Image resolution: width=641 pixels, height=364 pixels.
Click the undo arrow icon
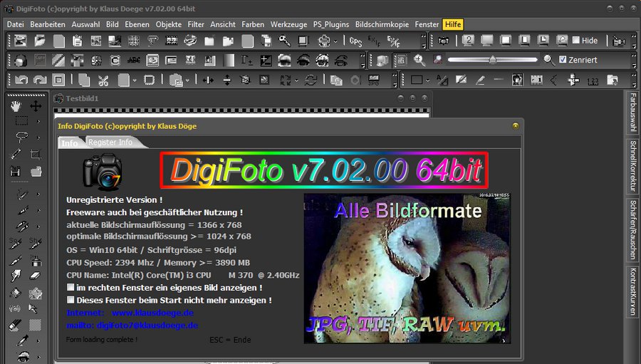[21, 80]
